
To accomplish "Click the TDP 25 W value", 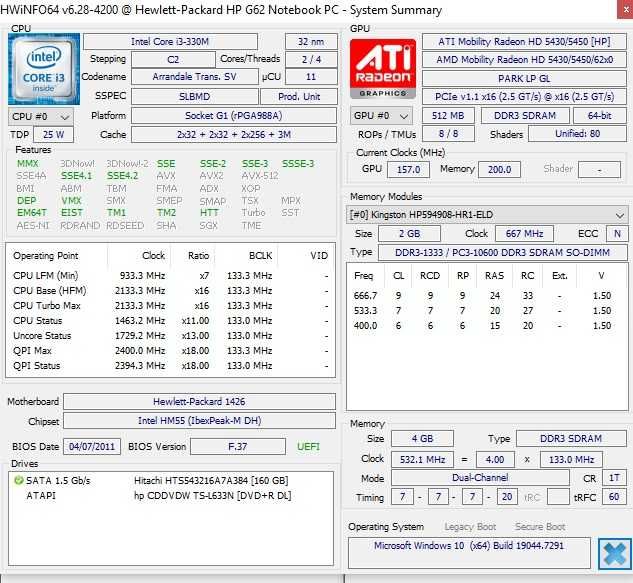I will pyautogui.click(x=53, y=134).
